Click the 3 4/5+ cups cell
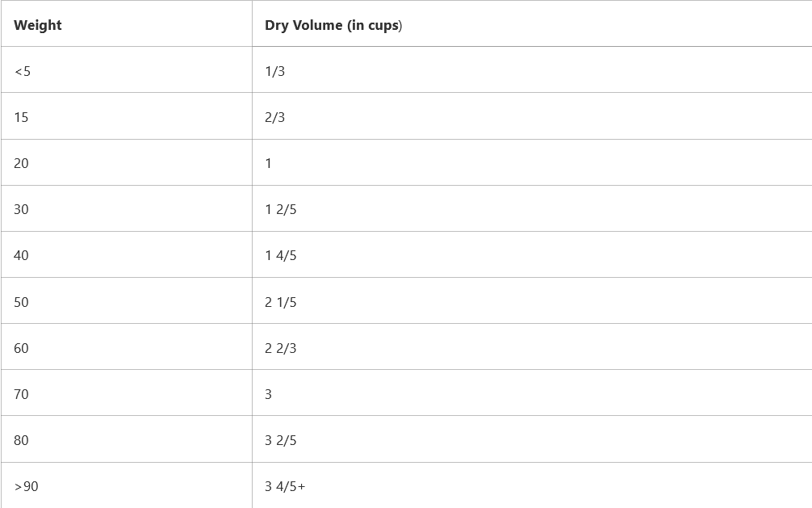This screenshot has width=812, height=508. click(x=285, y=486)
